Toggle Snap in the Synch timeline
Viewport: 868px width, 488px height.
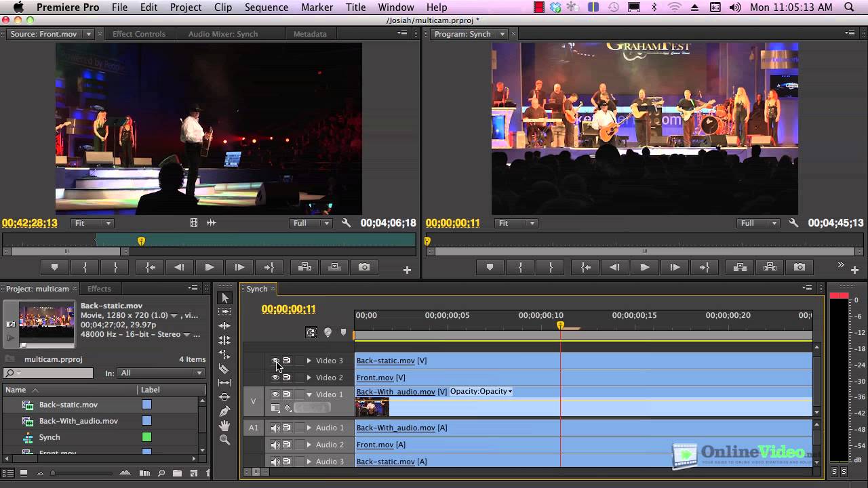click(x=311, y=332)
